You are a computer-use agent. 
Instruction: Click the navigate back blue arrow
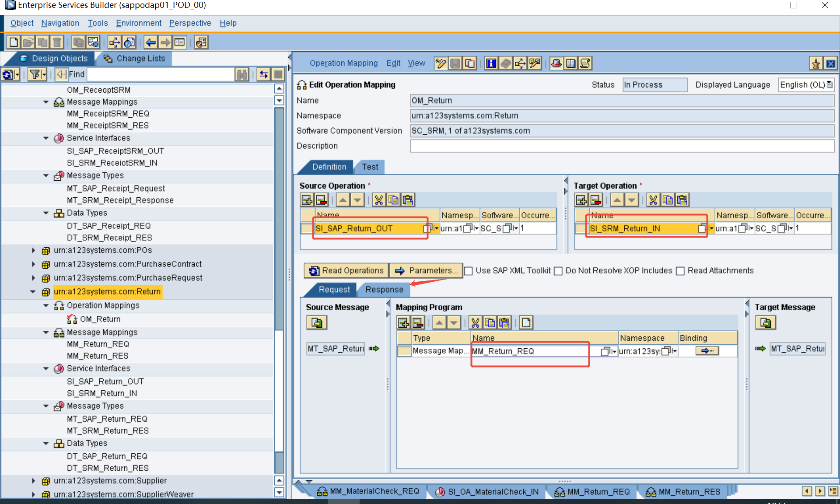(150, 42)
